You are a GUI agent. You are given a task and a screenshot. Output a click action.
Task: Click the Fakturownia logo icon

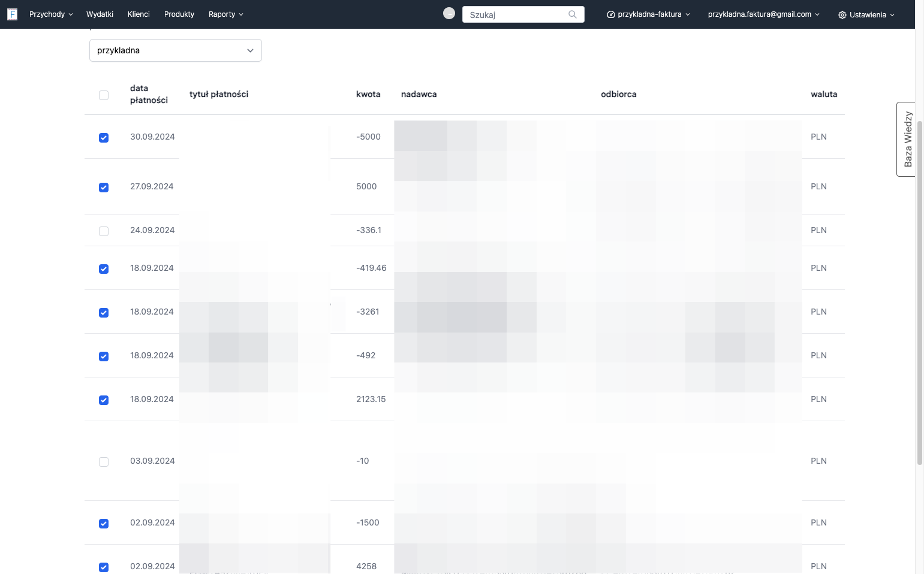click(x=12, y=14)
